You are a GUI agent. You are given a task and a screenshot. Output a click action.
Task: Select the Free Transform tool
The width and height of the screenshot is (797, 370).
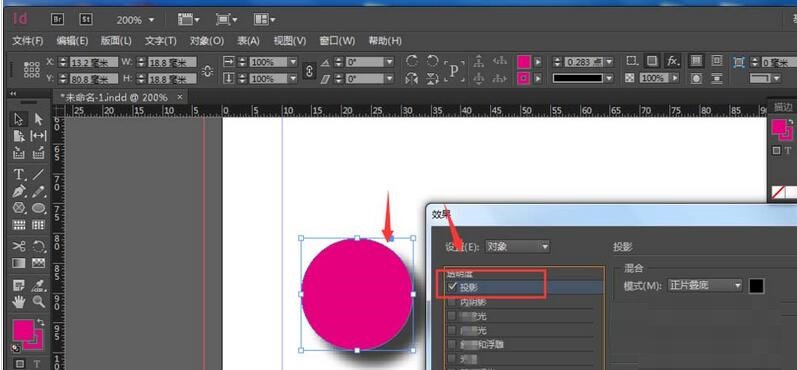click(x=39, y=246)
